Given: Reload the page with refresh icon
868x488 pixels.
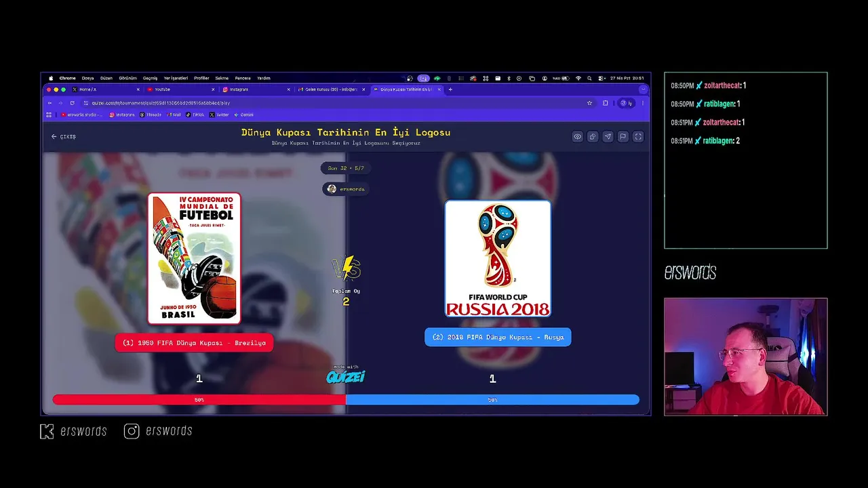Looking at the screenshot, I should [72, 103].
